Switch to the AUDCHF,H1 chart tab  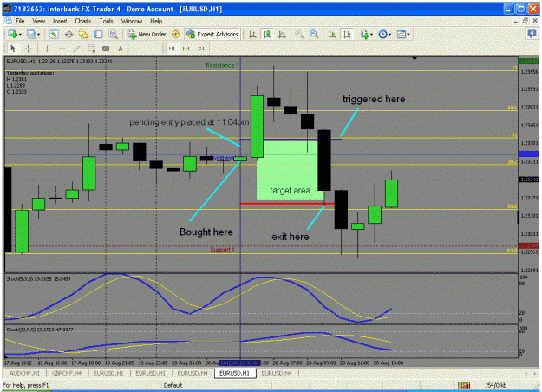click(24, 373)
